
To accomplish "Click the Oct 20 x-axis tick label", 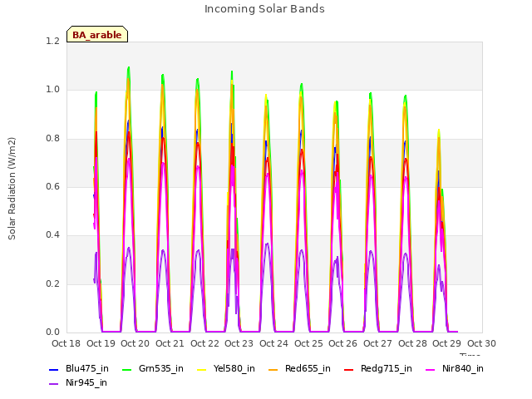I will tap(135, 343).
